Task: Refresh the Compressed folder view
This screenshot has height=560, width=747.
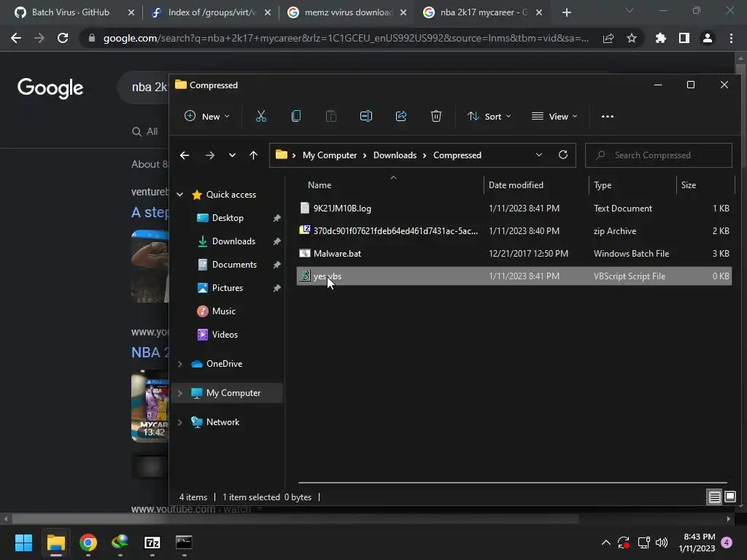Action: 563,155
